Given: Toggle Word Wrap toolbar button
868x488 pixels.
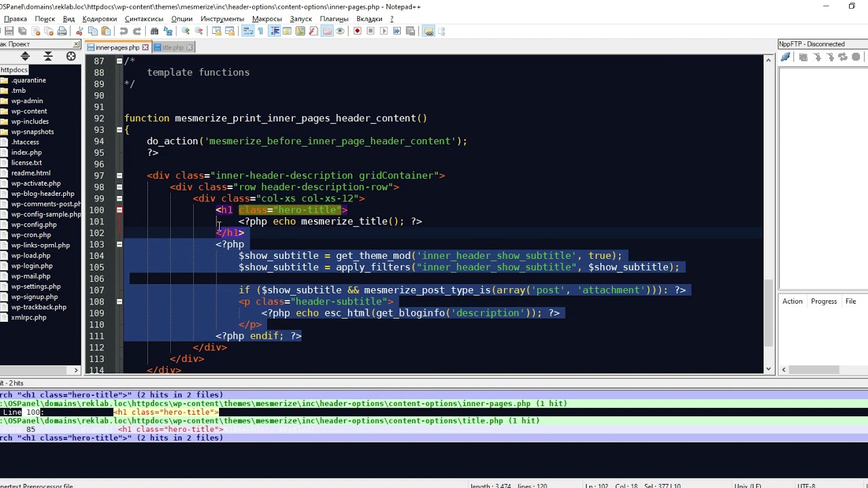Looking at the screenshot, I should pyautogui.click(x=248, y=31).
